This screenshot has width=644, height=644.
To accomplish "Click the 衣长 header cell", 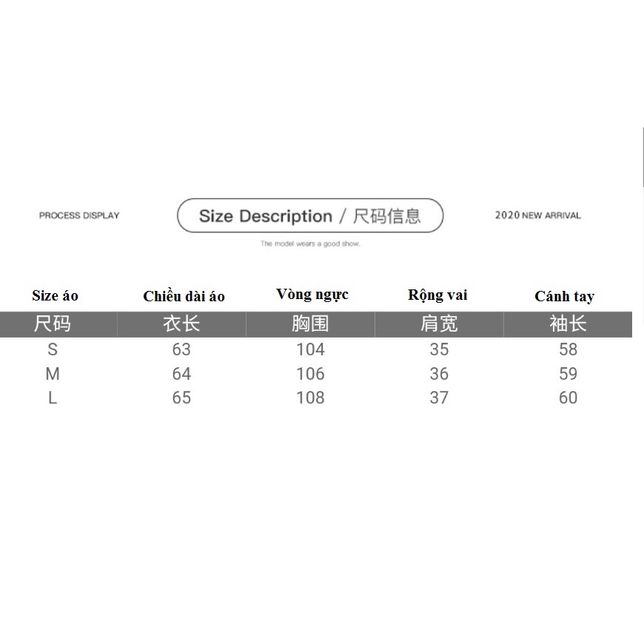I will coord(181,324).
